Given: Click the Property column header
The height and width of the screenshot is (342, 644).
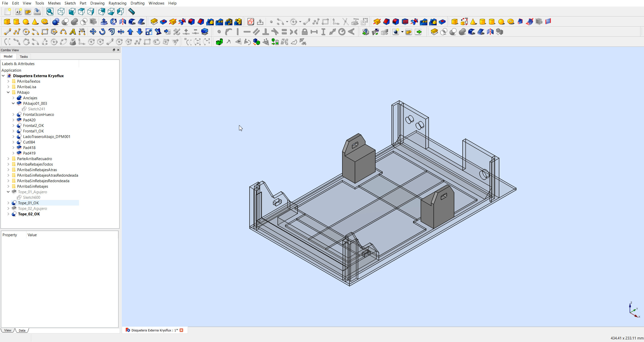Looking at the screenshot, I should (14, 235).
